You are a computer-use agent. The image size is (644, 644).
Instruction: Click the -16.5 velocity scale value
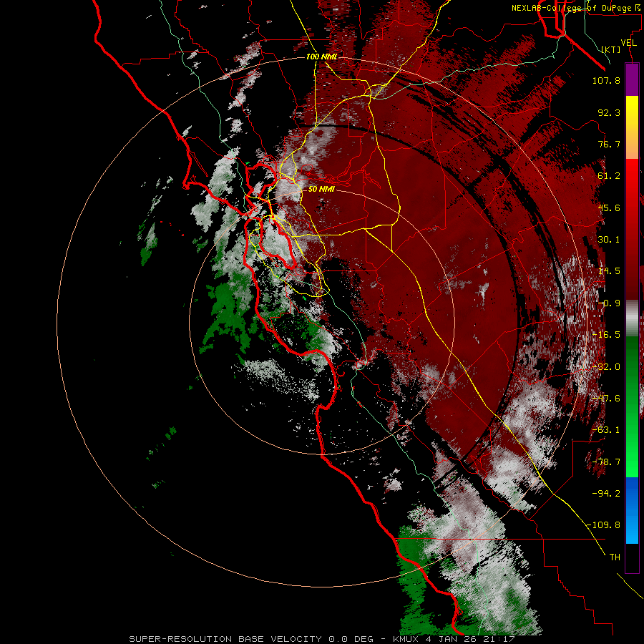(606, 335)
